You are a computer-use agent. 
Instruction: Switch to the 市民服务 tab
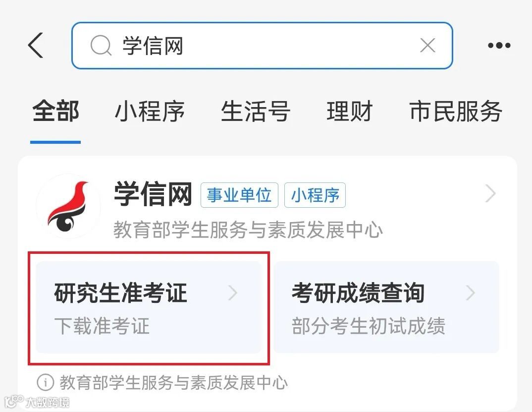pyautogui.click(x=456, y=112)
